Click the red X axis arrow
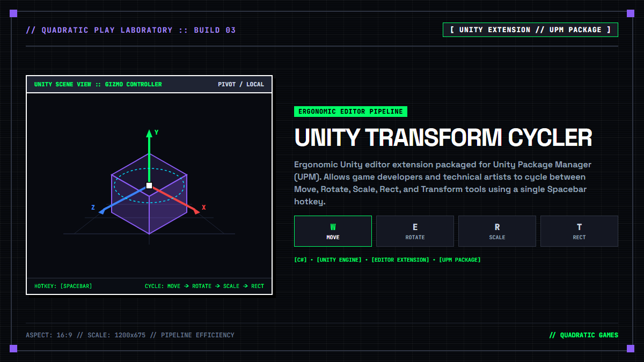The width and height of the screenshot is (644, 362). click(x=176, y=200)
